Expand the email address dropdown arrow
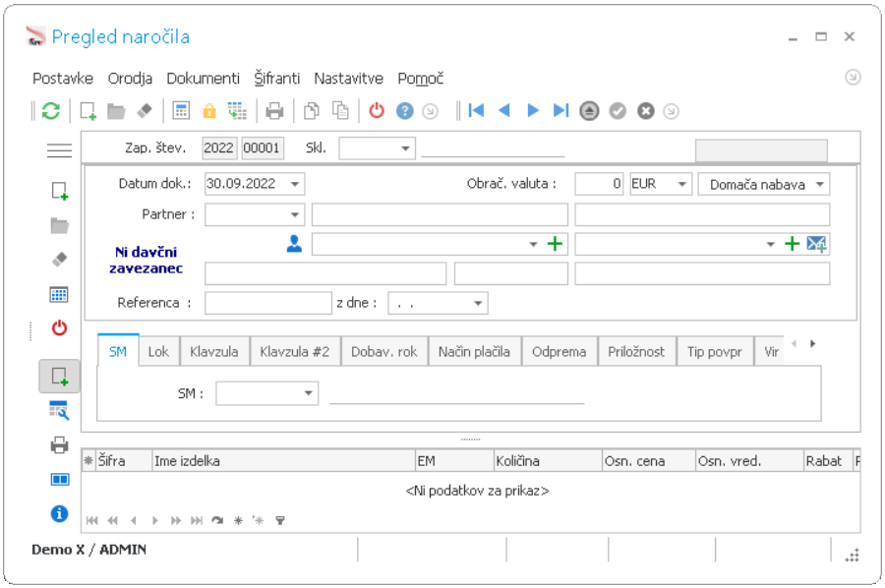Image resolution: width=885 pixels, height=588 pixels. tap(770, 244)
